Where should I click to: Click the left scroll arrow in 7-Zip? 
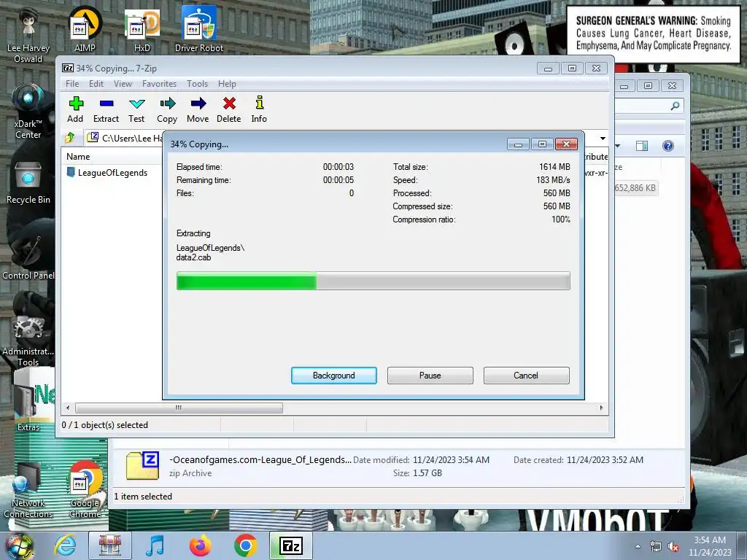tap(68, 408)
